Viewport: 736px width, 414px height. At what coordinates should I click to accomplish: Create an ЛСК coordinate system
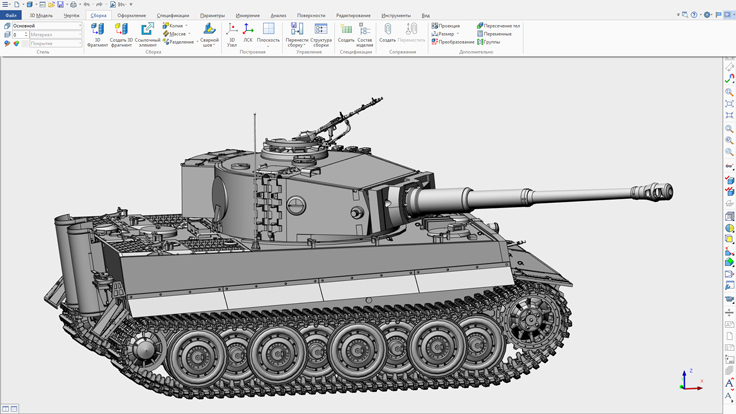(248, 35)
